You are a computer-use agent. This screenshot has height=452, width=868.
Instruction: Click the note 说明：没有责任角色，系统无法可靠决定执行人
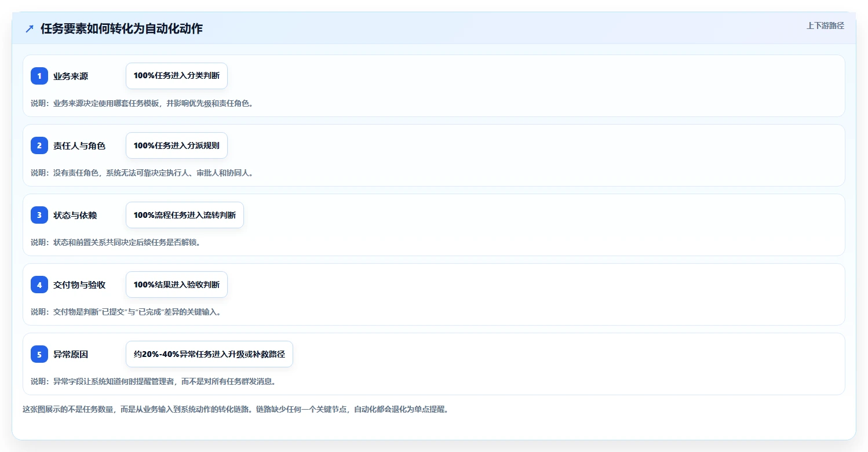coord(142,173)
